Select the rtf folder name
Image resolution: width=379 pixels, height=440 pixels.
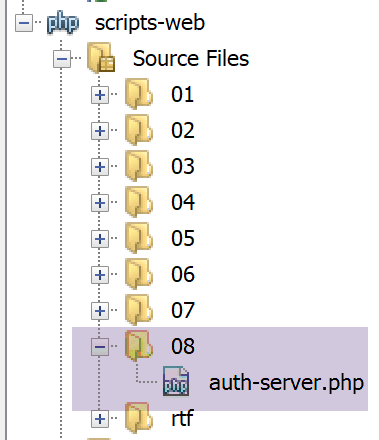coord(182,418)
